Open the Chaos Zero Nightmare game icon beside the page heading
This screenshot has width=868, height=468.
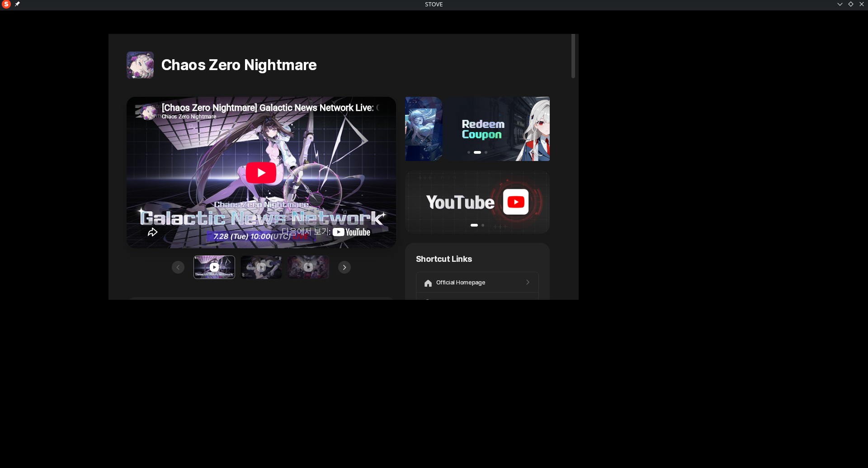pyautogui.click(x=140, y=65)
